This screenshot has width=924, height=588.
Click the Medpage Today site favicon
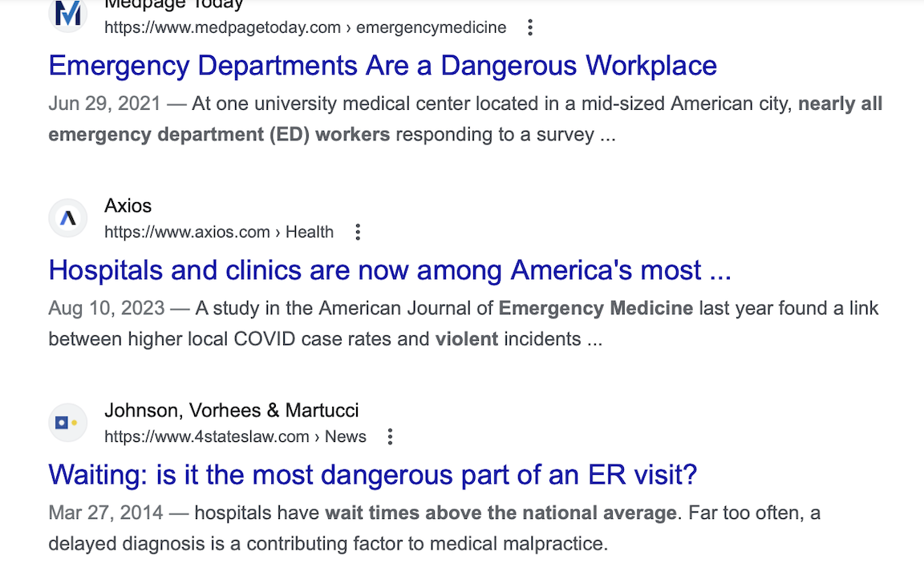[68, 14]
